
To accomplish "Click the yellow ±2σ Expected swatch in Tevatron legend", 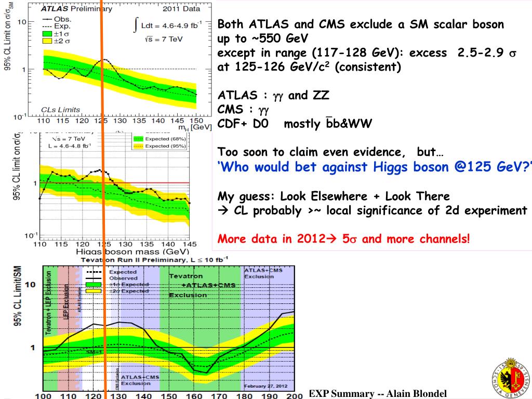I will pos(94,291).
